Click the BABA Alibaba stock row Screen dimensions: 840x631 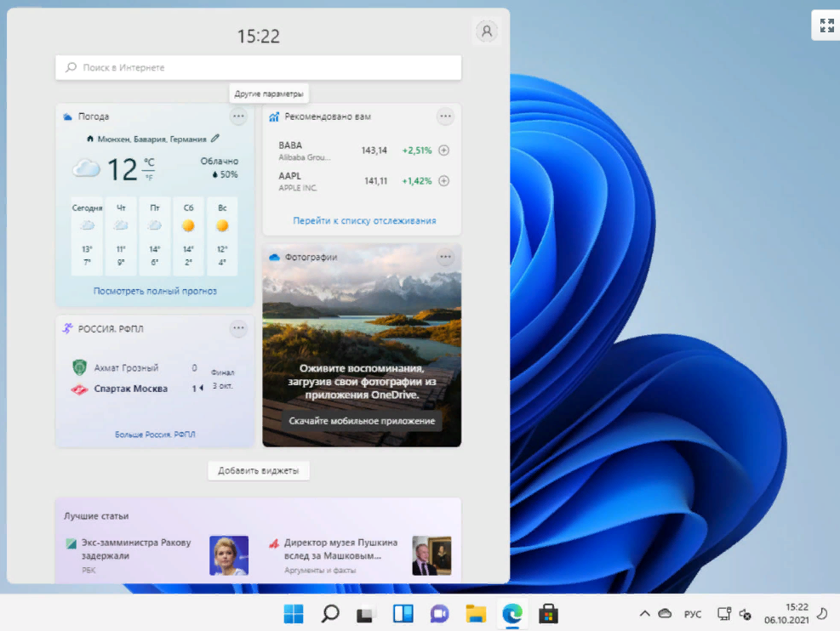[x=363, y=151]
